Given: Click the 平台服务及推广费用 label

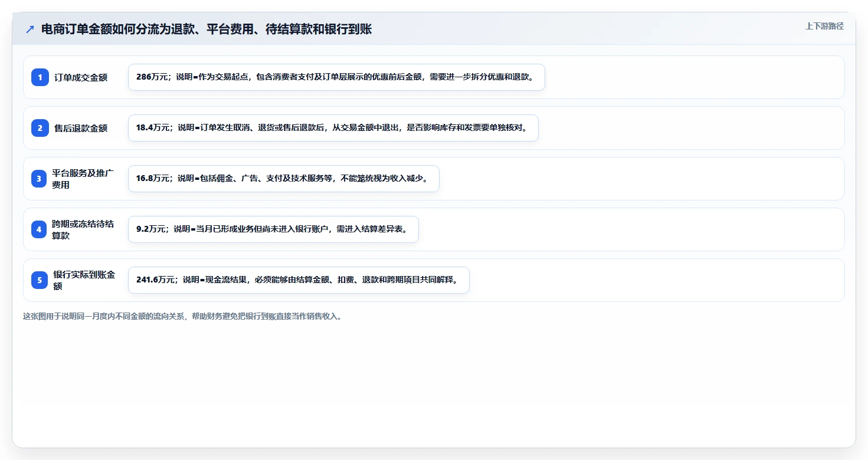Looking at the screenshot, I should 83,179.
